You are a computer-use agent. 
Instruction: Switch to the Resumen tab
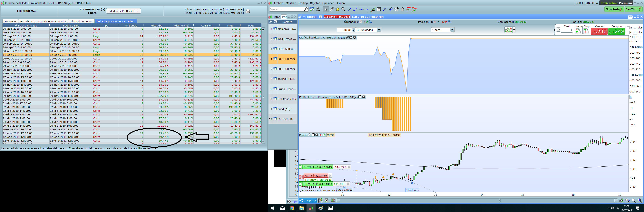click(10, 21)
